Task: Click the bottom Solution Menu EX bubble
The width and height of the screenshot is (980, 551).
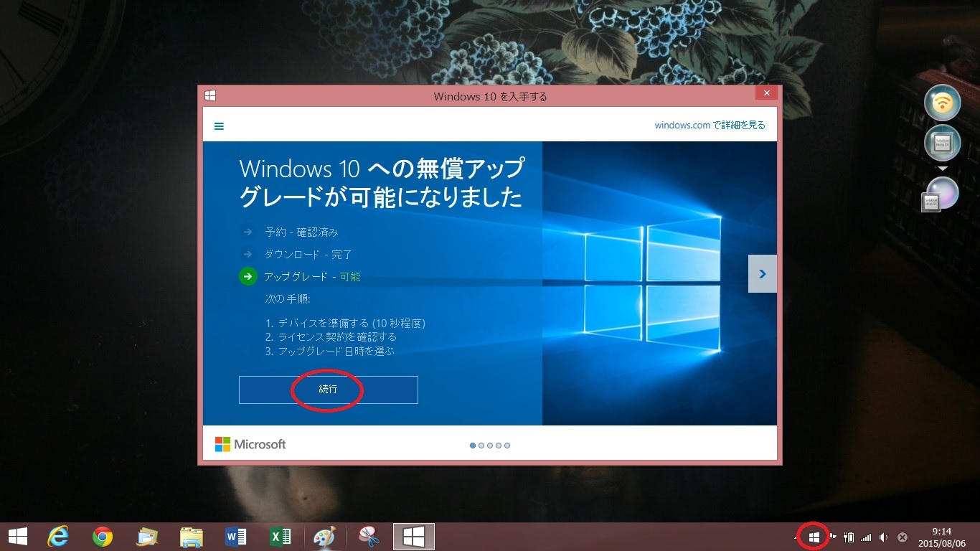Action: click(x=941, y=194)
